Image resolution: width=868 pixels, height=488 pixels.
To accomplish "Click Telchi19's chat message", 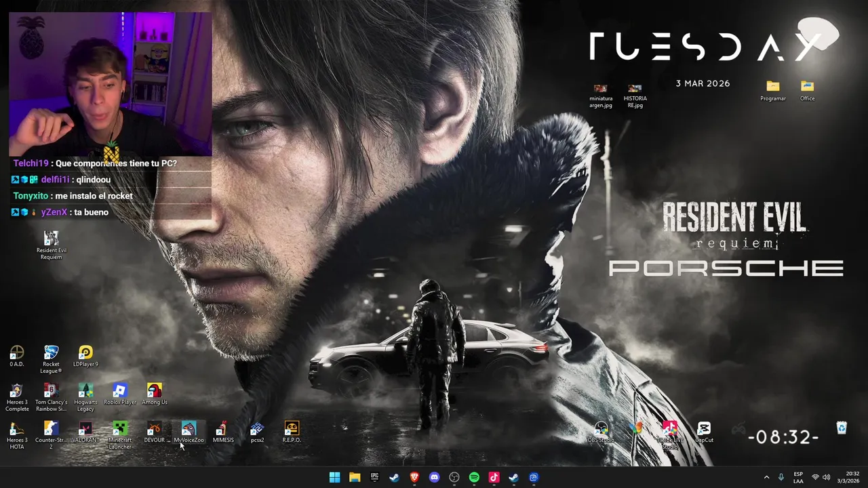I will pyautogui.click(x=95, y=163).
